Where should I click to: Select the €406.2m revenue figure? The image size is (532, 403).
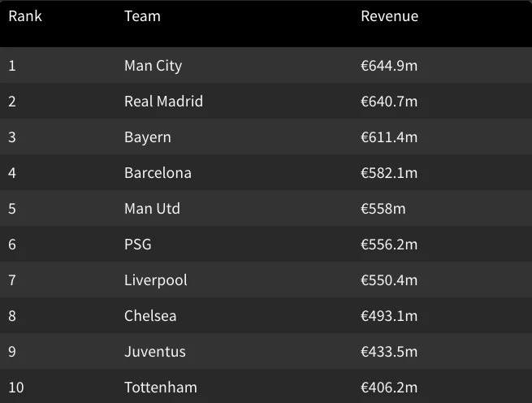[389, 387]
